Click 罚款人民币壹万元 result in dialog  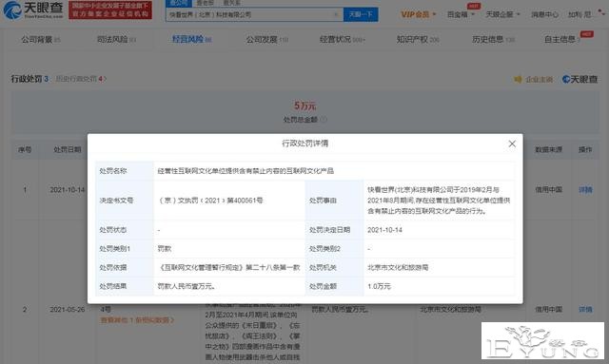[x=187, y=286]
